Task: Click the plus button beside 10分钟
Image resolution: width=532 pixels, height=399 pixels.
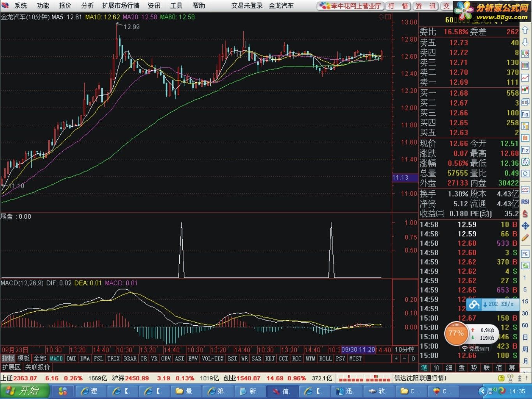Action: click(x=396, y=358)
